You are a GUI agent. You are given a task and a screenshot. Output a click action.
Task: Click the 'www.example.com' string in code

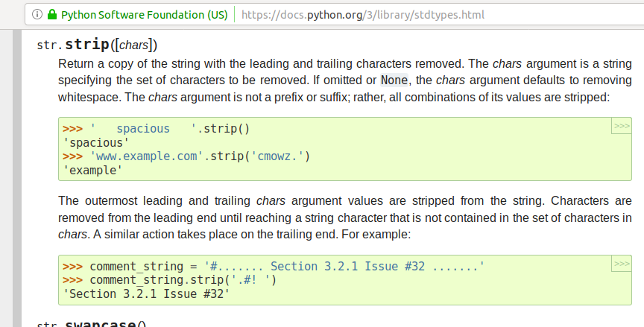[147, 156]
